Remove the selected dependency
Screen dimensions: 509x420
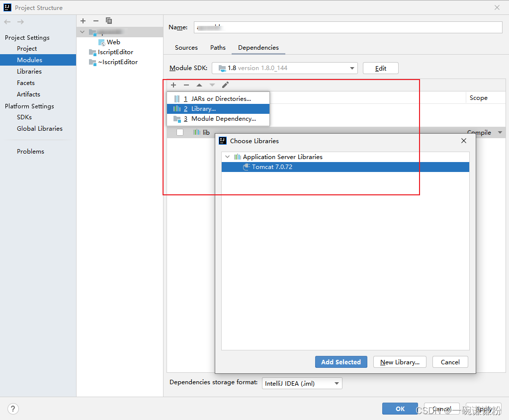(x=186, y=85)
